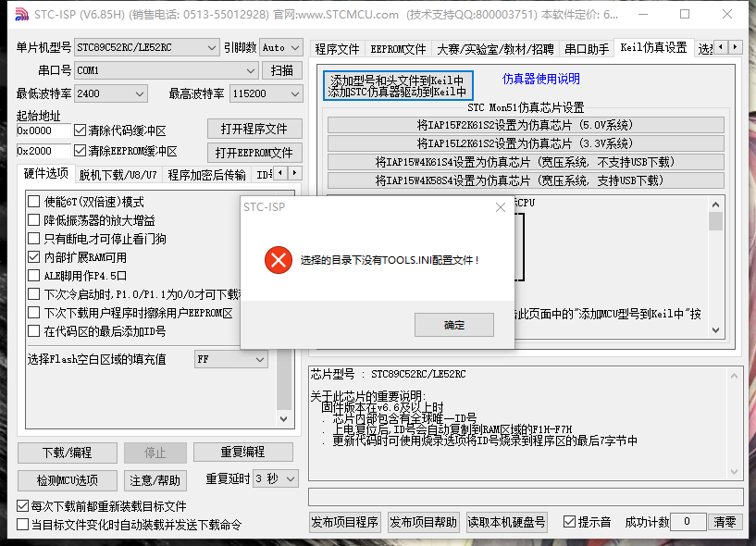Expand the 串口号 COM1 dropdown
This screenshot has width=756, height=546.
coord(167,70)
